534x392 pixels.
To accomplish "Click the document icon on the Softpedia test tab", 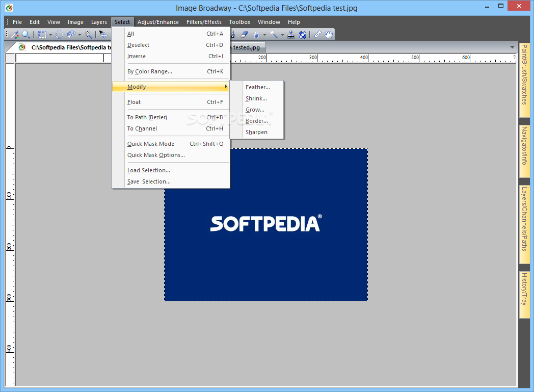I will point(22,47).
